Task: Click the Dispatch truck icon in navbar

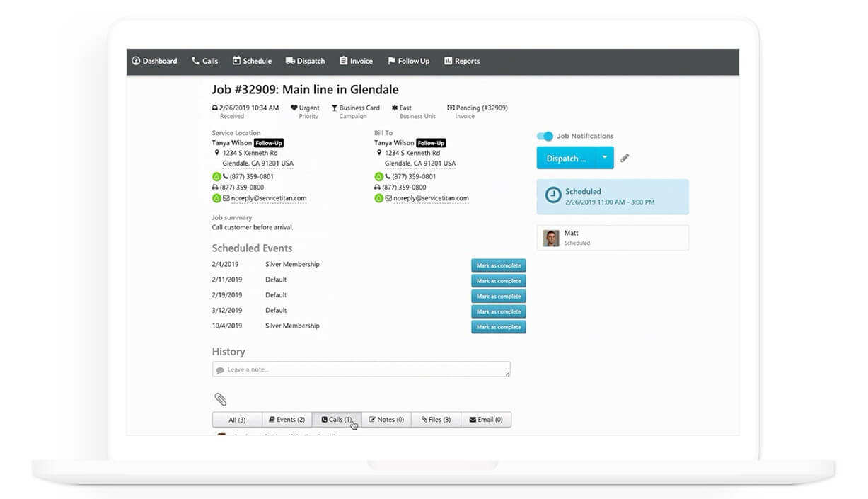Action: [290, 61]
